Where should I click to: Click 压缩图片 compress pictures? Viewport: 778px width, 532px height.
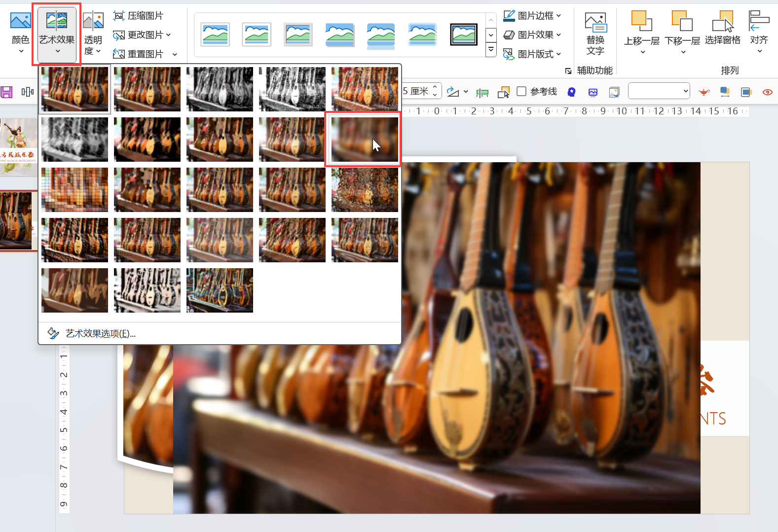(x=138, y=16)
